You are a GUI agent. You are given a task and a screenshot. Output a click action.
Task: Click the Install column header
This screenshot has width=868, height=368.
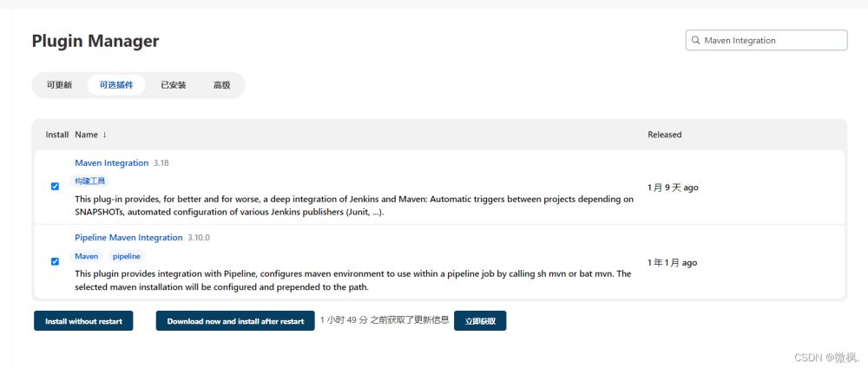[x=57, y=135]
